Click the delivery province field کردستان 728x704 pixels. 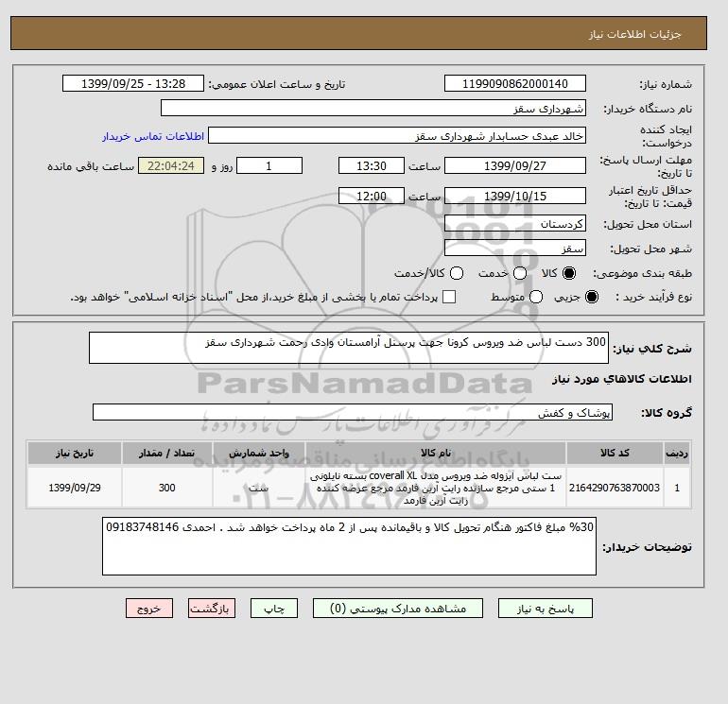[515, 224]
